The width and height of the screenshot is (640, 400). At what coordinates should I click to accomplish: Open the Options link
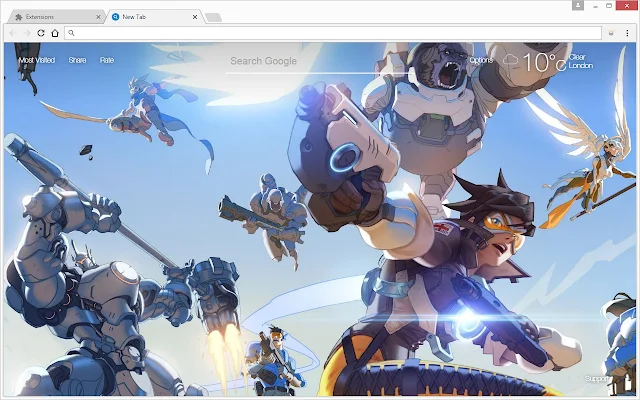point(481,60)
